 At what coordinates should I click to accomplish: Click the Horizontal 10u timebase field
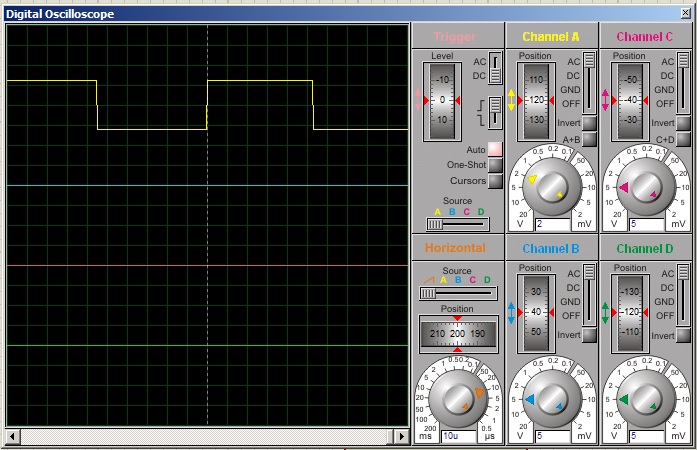pyautogui.click(x=458, y=436)
